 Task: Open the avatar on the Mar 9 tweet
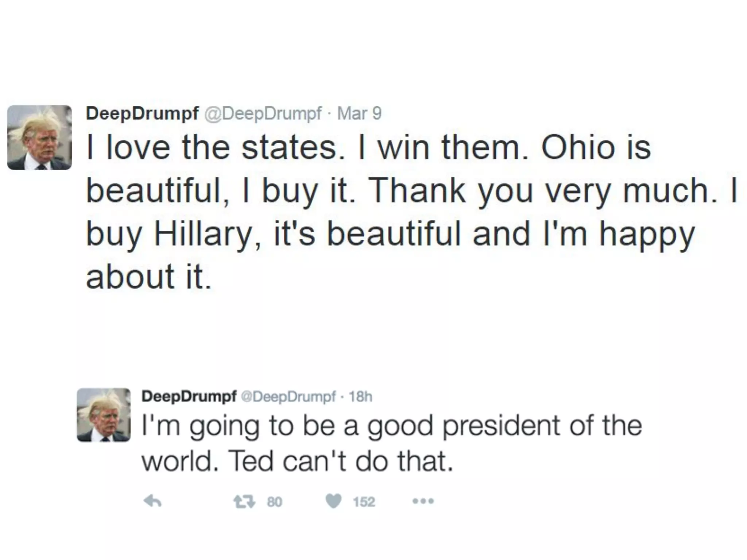[39, 137]
